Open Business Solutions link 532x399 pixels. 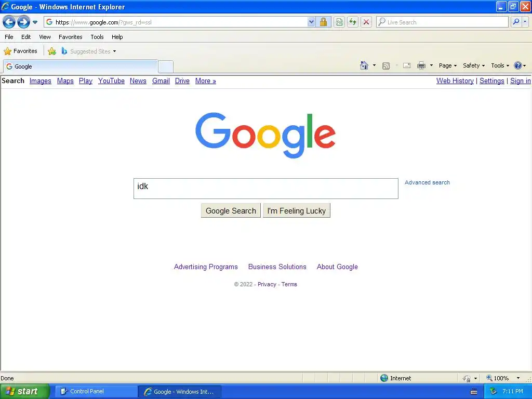[x=277, y=267]
